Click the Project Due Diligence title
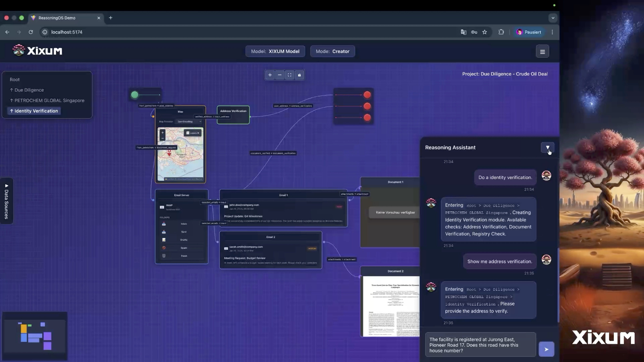The width and height of the screenshot is (644, 362). point(505,74)
